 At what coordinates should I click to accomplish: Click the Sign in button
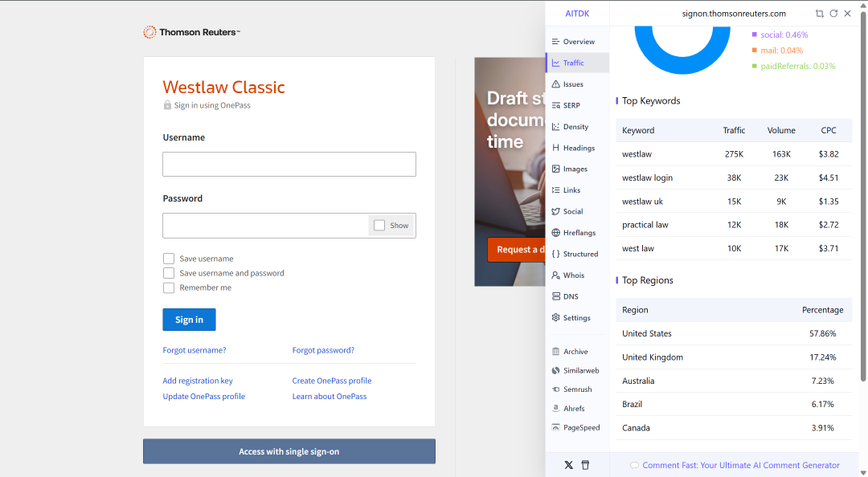click(x=190, y=320)
